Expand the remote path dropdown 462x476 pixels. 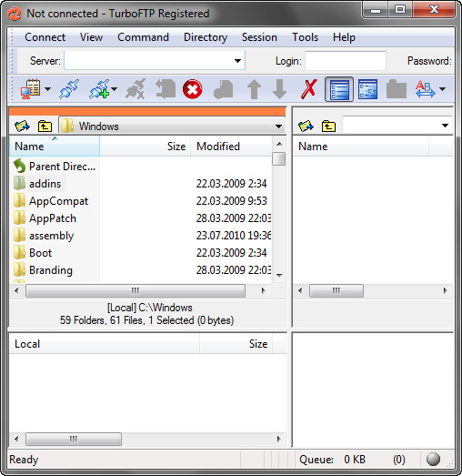click(x=445, y=125)
